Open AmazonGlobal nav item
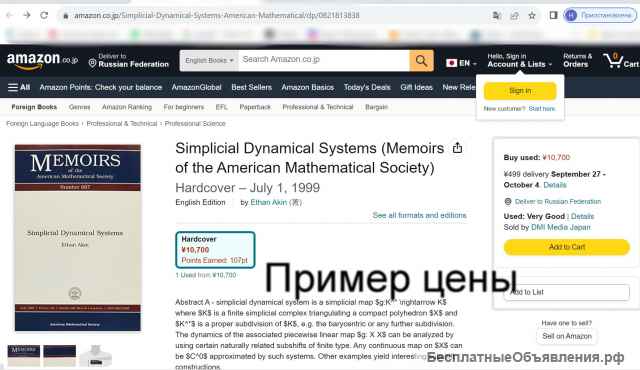 tap(196, 87)
